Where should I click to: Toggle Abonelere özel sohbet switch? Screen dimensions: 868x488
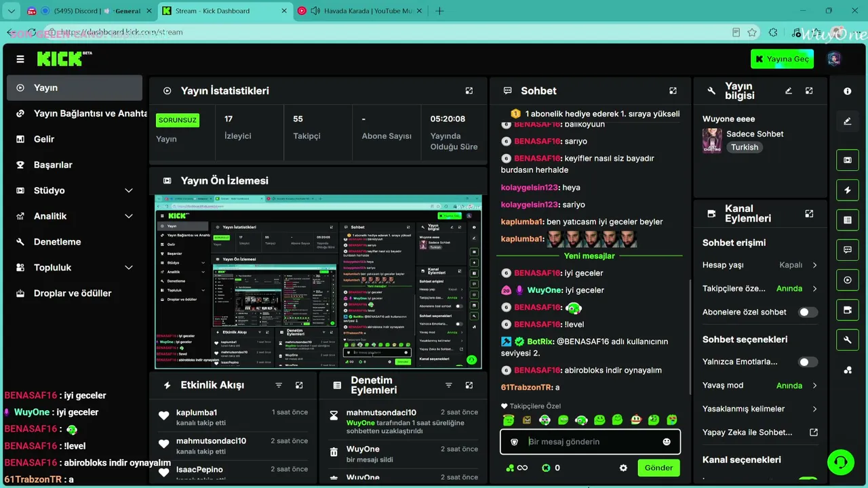point(808,312)
